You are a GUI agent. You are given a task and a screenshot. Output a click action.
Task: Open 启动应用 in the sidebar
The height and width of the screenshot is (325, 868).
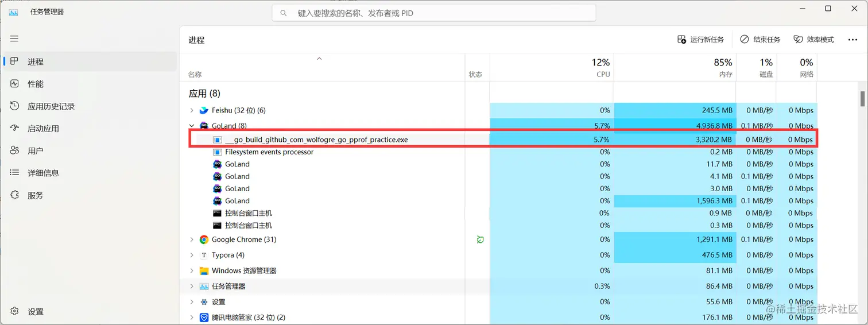pos(90,129)
